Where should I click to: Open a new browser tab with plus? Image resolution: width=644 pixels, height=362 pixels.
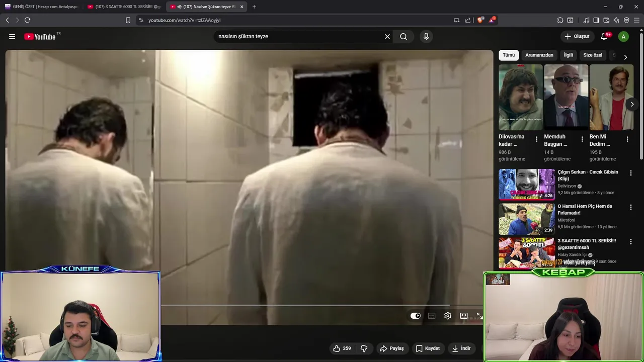[x=254, y=7]
